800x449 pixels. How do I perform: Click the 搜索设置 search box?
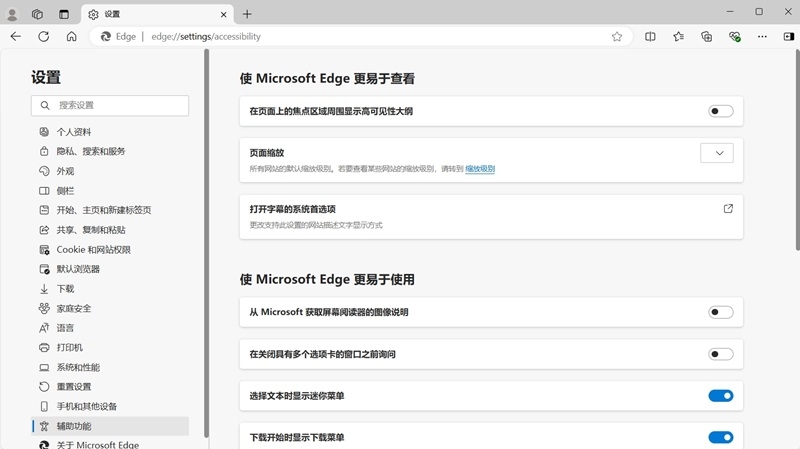pyautogui.click(x=110, y=105)
